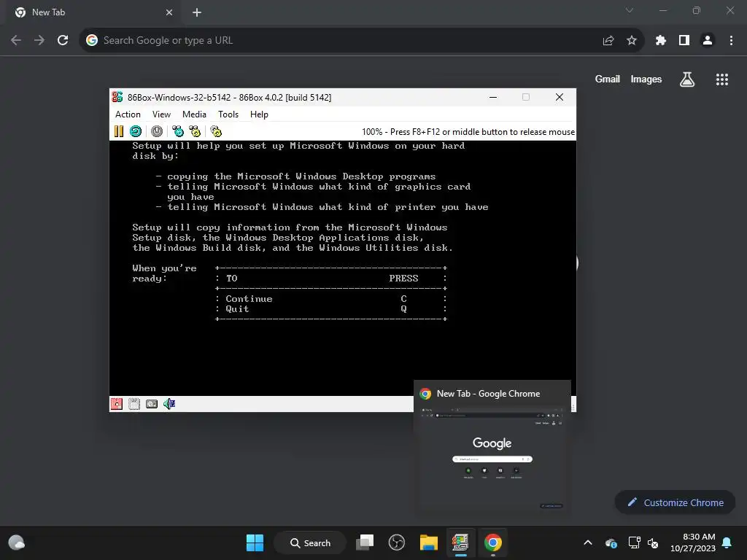The width and height of the screenshot is (747, 560).
Task: Click the word Continue in setup screen
Action: click(249, 299)
